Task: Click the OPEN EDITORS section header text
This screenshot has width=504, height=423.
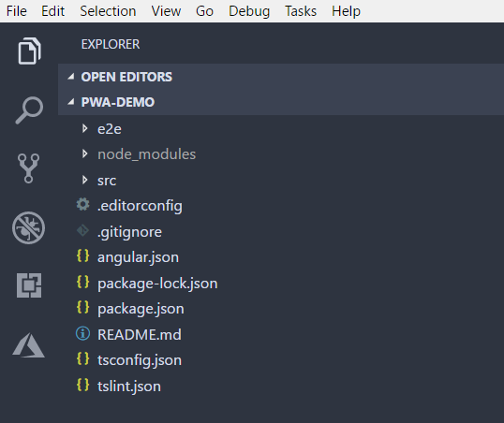Action: [126, 77]
